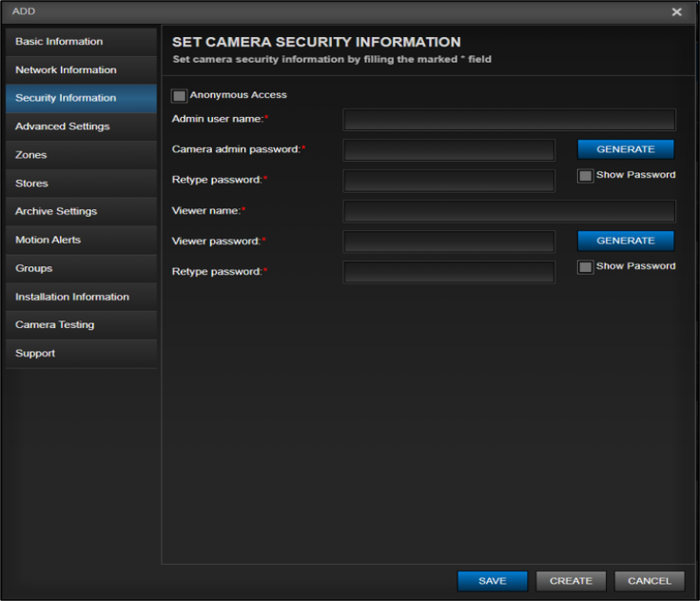
Task: Select Motion Alerts in sidebar
Action: 81,240
